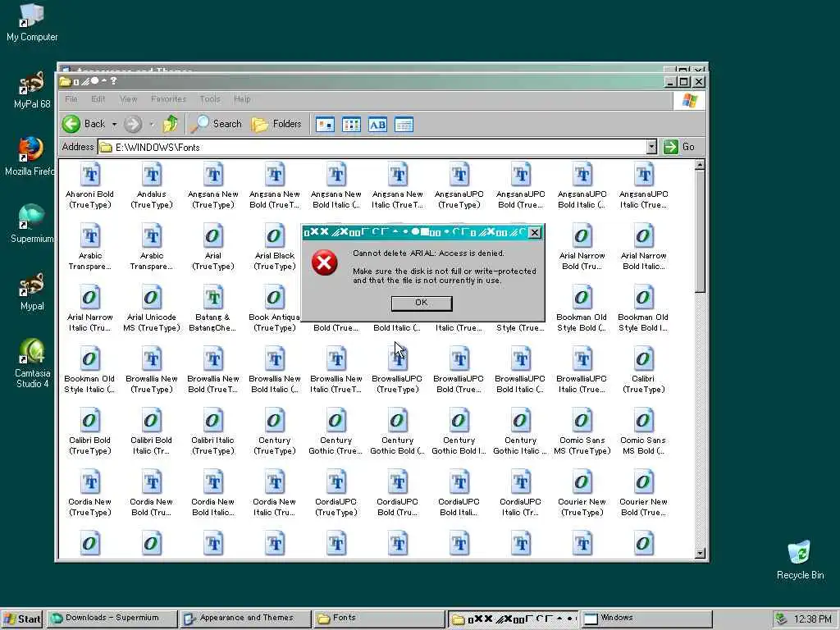Open MyPal 68 desktop shortcut

(x=32, y=90)
